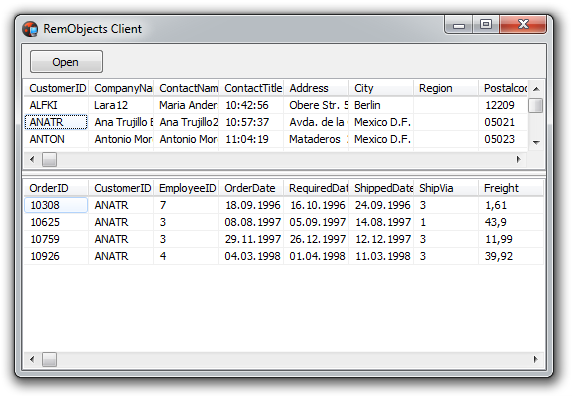This screenshot has width=572, height=396.
Task: Select order 10625 cell
Action: click(x=56, y=222)
